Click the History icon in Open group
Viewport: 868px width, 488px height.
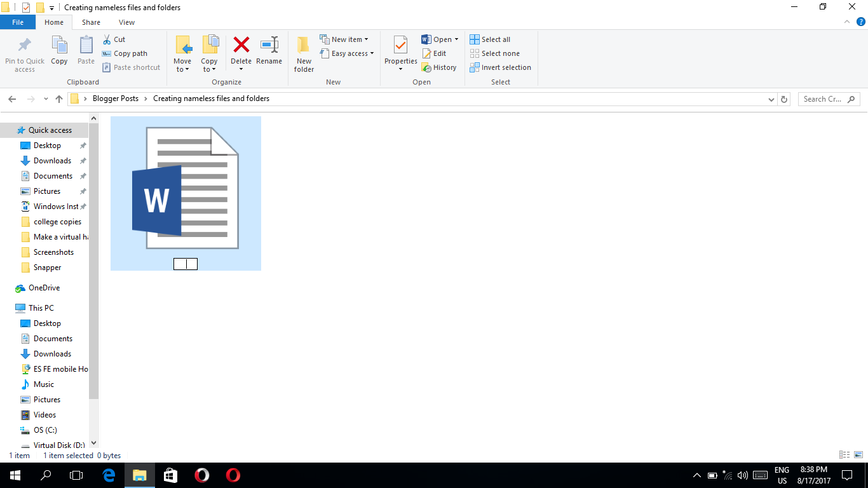pos(427,67)
